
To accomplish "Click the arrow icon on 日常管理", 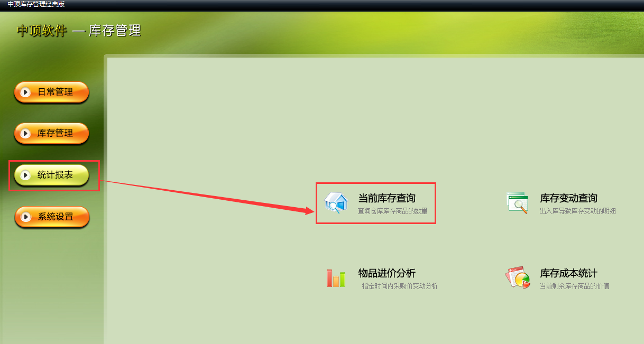I will click(x=25, y=92).
